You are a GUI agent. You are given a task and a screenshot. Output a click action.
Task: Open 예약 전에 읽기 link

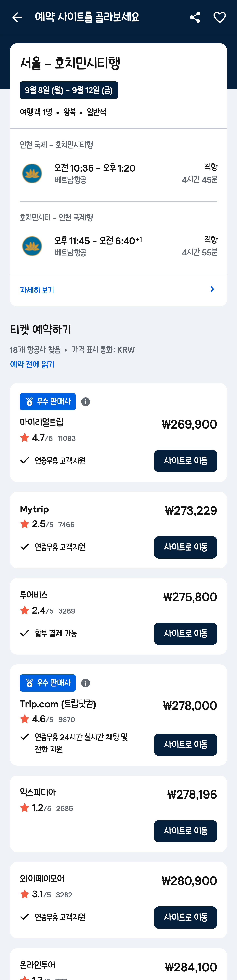point(32,364)
